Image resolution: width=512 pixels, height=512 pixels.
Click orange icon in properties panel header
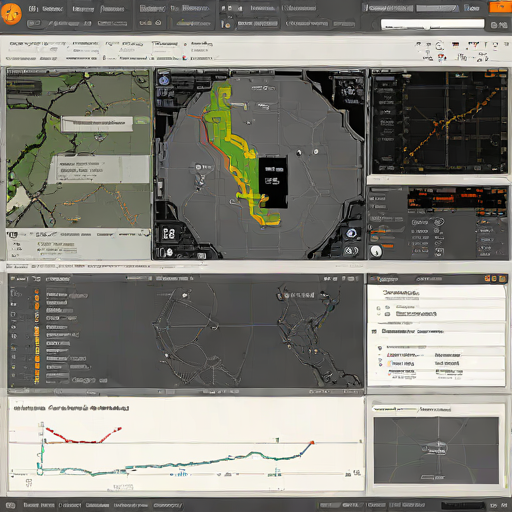487,278
